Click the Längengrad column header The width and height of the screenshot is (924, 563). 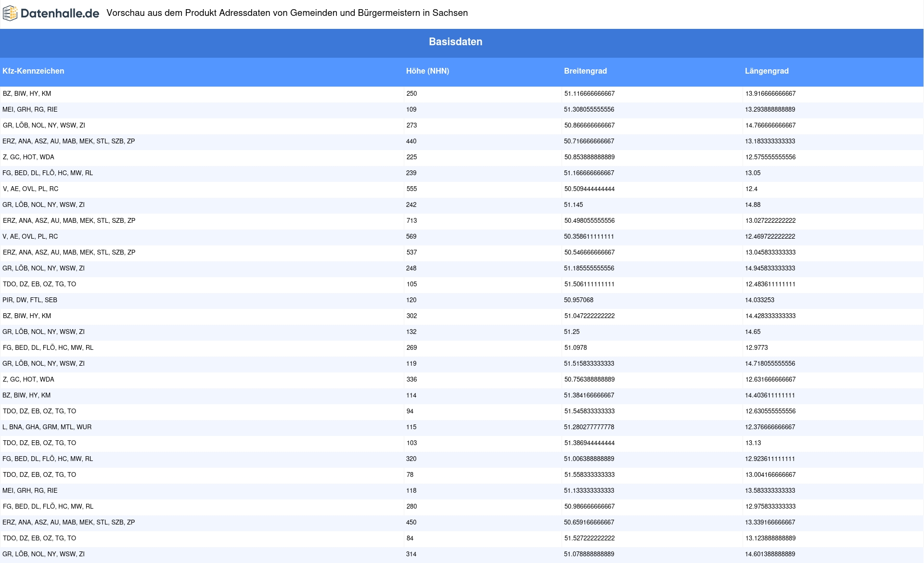(x=767, y=71)
